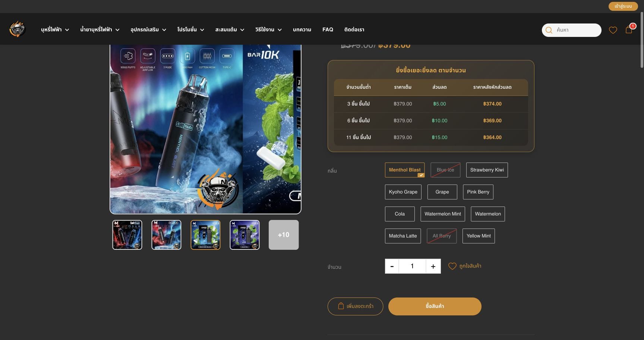Add item with เพิ่มลงตะกร้า button
The width and height of the screenshot is (644, 340).
pyautogui.click(x=355, y=306)
